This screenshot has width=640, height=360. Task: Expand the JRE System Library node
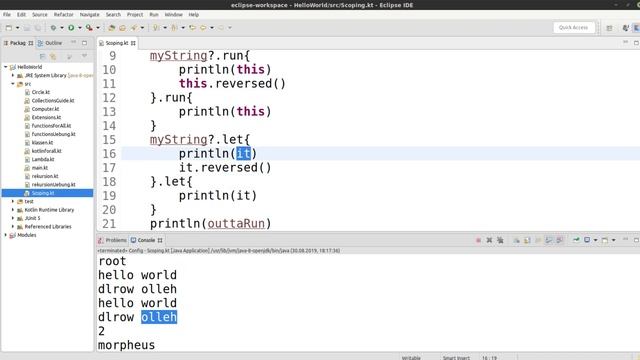pyautogui.click(x=13, y=76)
